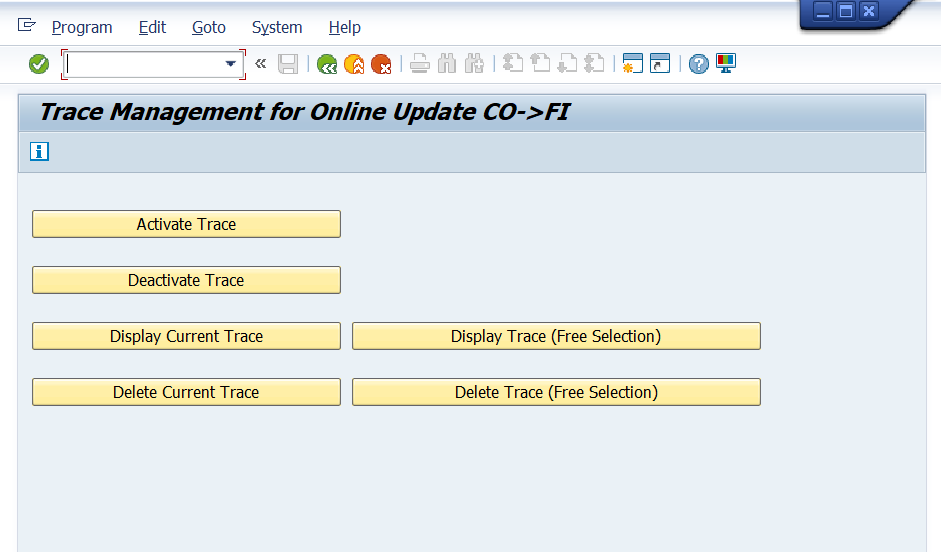Click the Print icon
Image resolution: width=941 pixels, height=552 pixels.
click(419, 64)
